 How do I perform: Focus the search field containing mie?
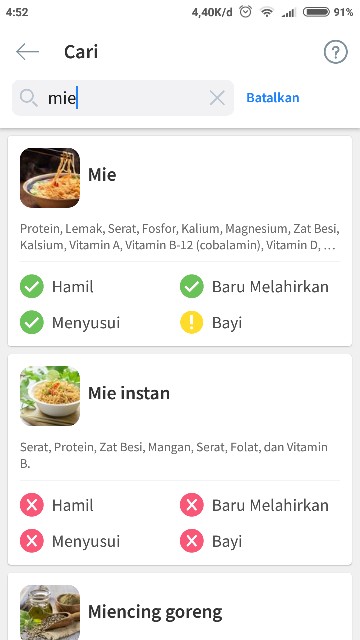click(x=123, y=98)
